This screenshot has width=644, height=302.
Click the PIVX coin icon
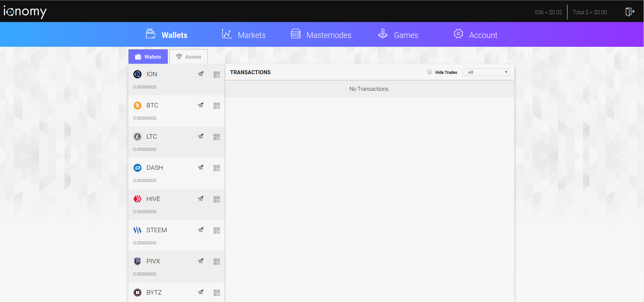(x=137, y=261)
